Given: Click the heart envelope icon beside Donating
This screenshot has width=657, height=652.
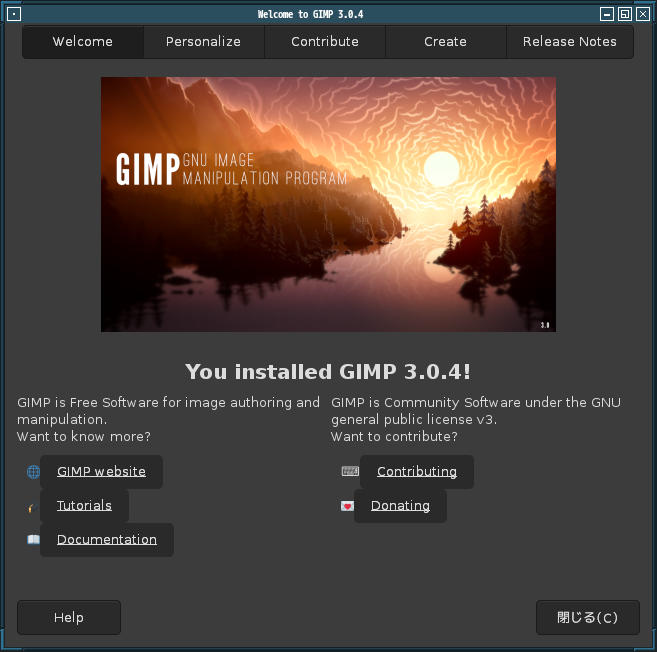Looking at the screenshot, I should click(x=347, y=506).
